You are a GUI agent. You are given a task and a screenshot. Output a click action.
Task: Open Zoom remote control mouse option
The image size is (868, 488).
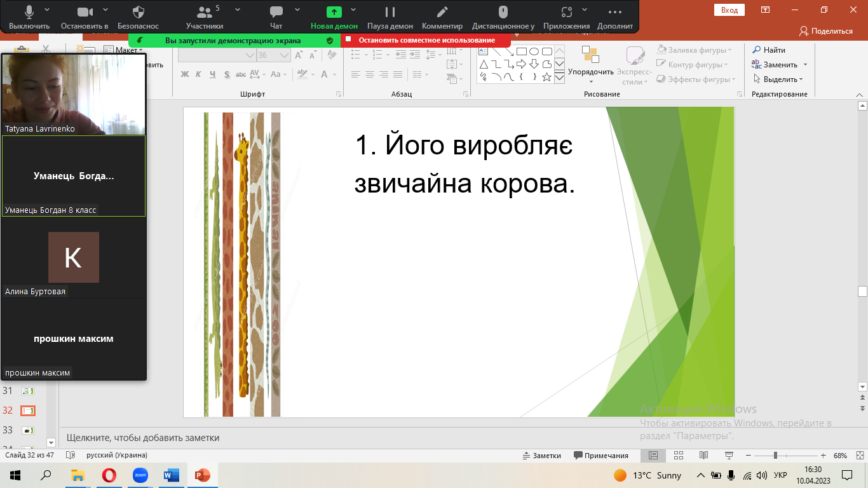(503, 17)
